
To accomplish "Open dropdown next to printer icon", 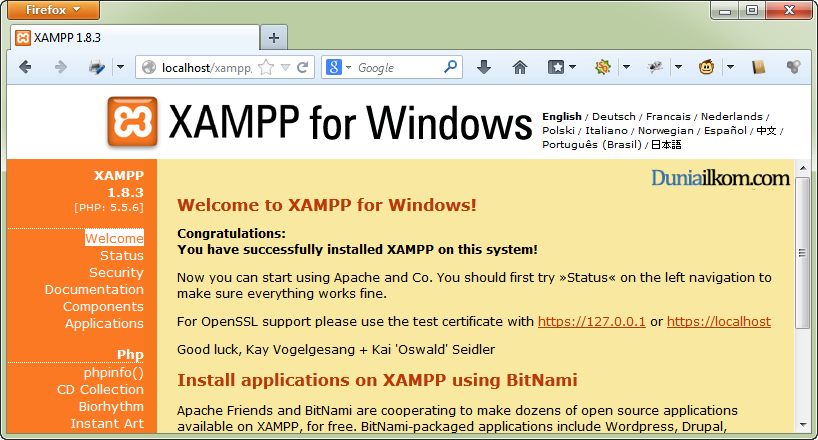I will pos(121,67).
